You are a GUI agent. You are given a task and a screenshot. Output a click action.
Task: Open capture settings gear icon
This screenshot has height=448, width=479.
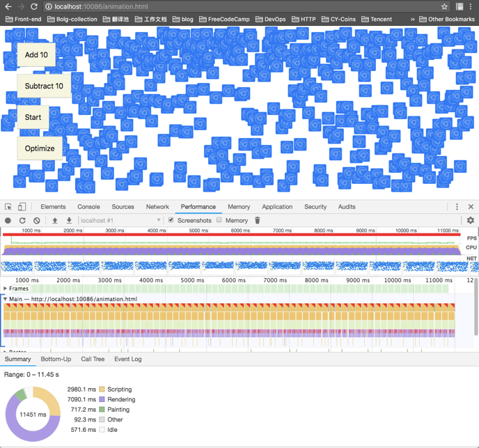click(x=471, y=220)
